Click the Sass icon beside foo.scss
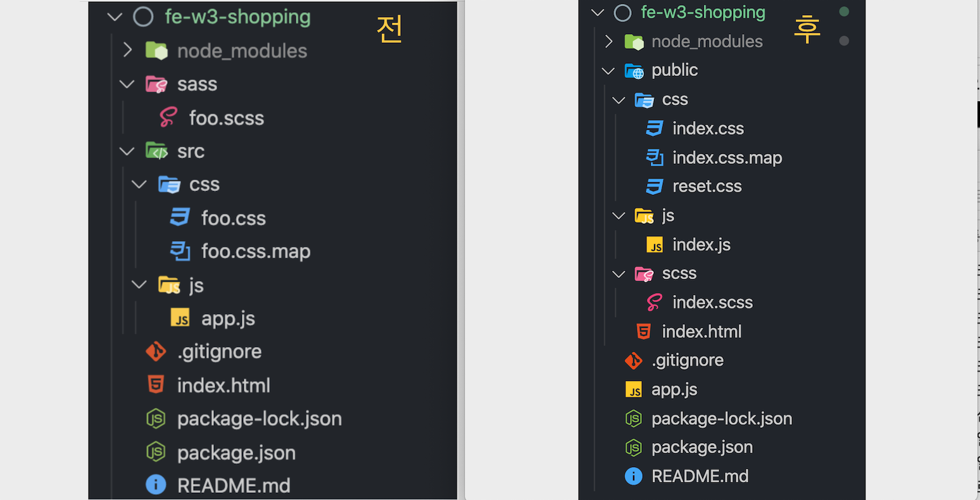 click(168, 118)
